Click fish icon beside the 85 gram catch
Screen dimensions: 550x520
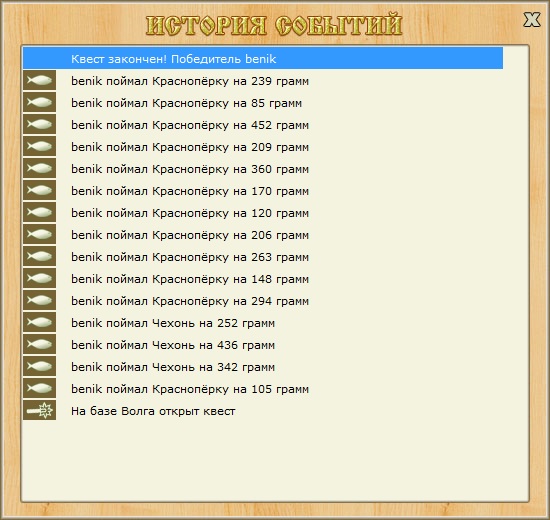click(x=39, y=102)
